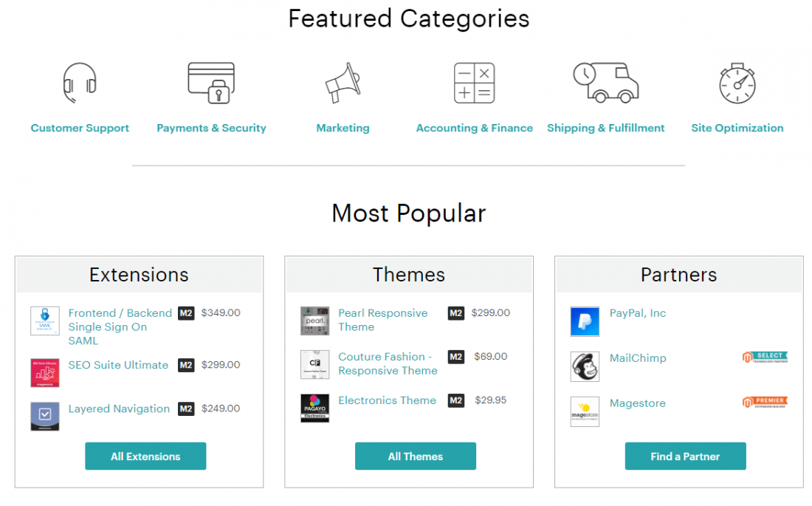
Task: Click the Electronics Theme link
Action: 388,400
